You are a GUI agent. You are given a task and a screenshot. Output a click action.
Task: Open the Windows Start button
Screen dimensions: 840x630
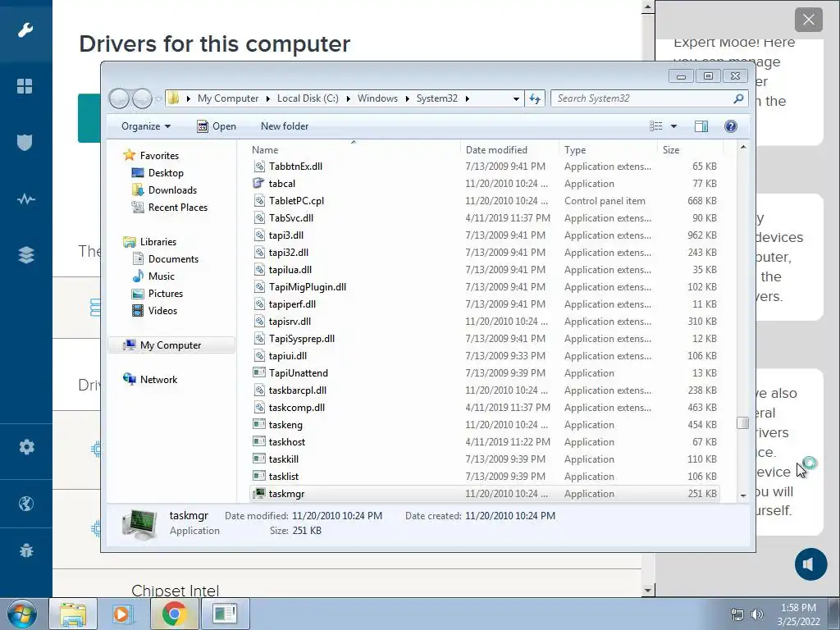pos(22,614)
